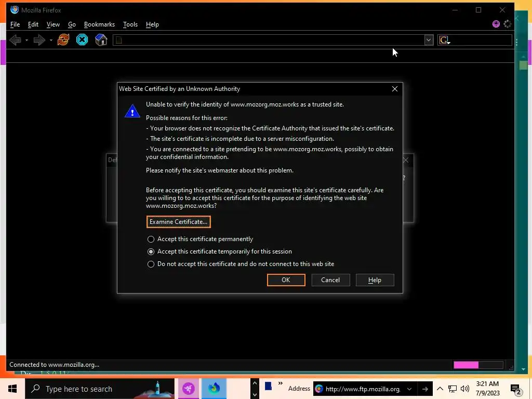
Task: Click the clock showing 3:21 AM
Action: (x=487, y=384)
